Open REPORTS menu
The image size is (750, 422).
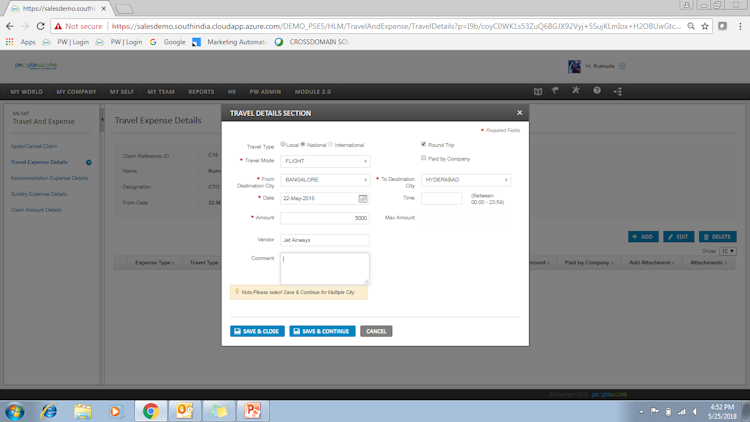point(201,92)
